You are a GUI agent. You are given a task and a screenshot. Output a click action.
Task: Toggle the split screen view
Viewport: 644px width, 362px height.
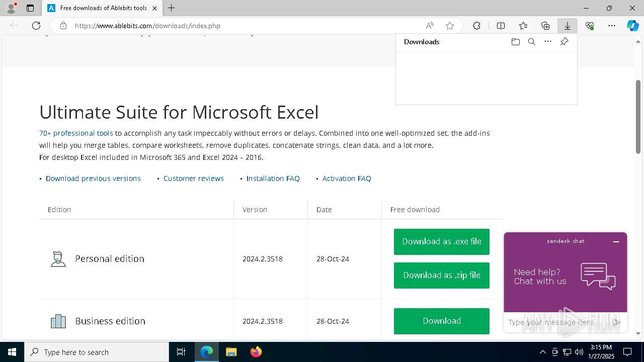(501, 26)
